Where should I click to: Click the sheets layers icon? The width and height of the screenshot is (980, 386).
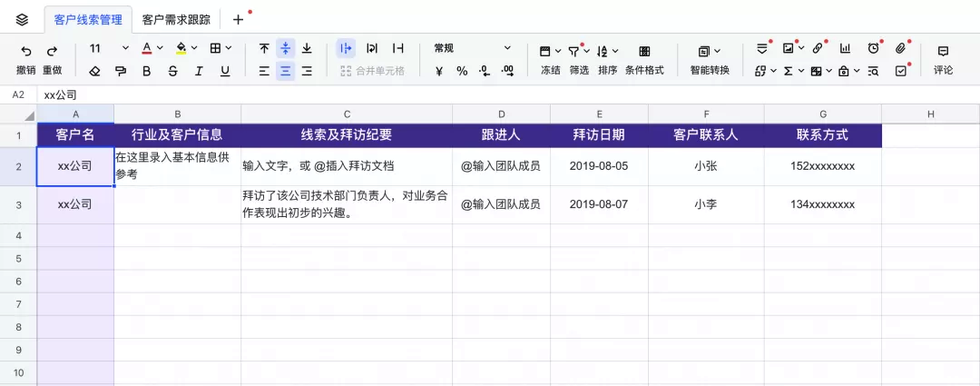point(23,19)
